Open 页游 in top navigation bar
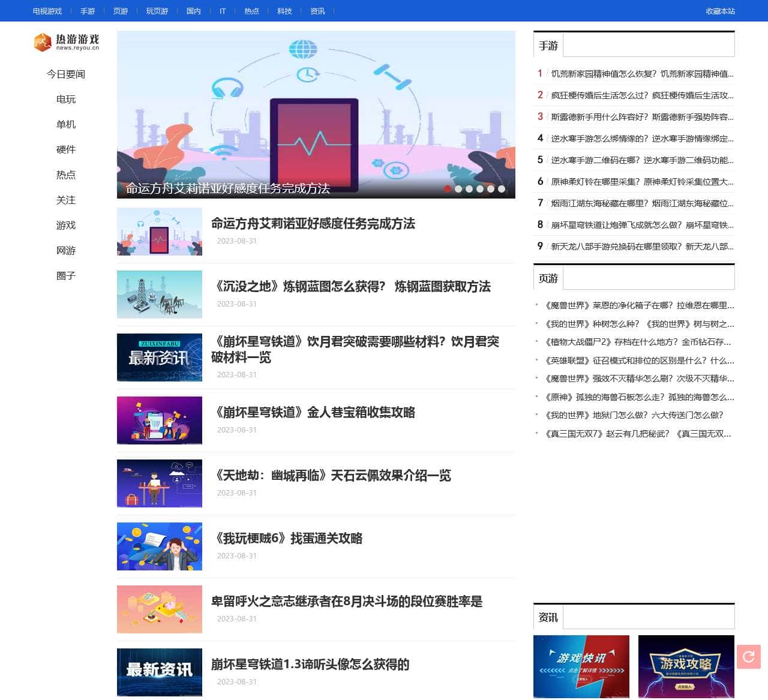Screen dimensions: 768x700 point(121,11)
